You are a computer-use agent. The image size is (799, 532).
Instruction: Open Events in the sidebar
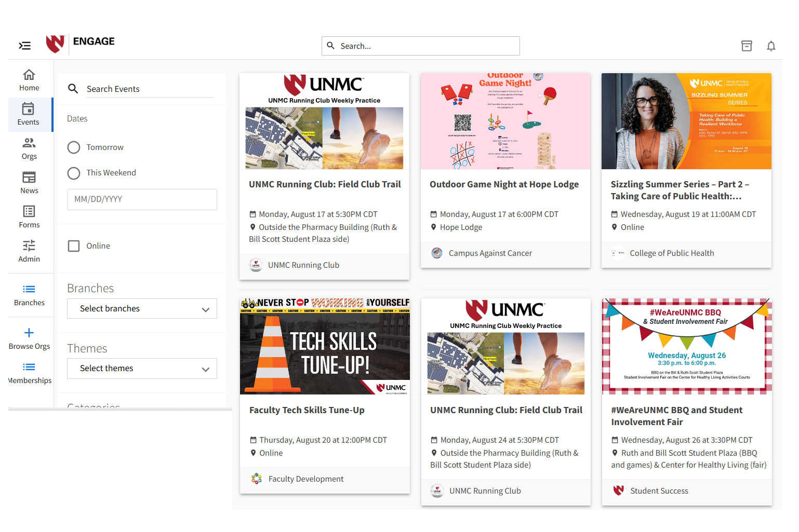click(x=28, y=115)
